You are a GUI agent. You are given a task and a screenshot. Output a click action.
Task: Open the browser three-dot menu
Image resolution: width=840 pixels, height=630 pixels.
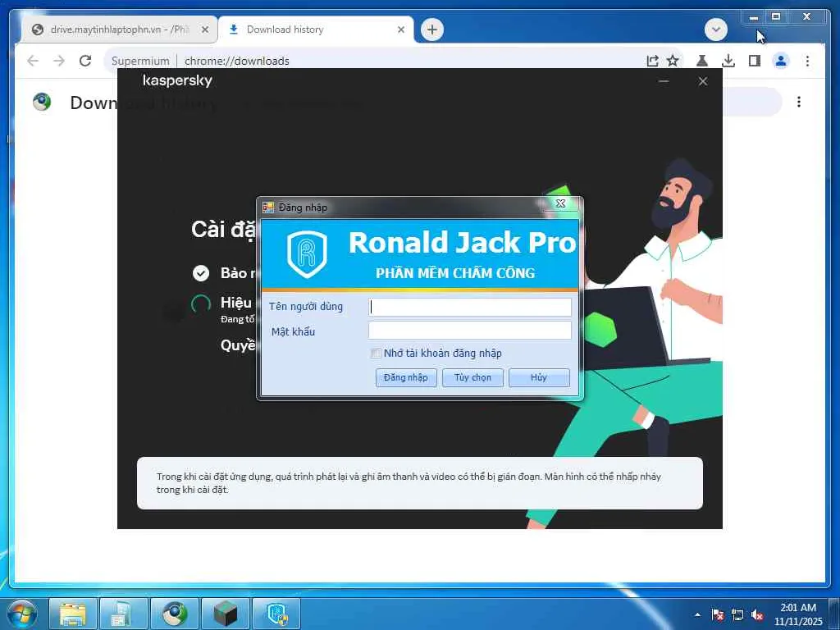click(x=807, y=61)
